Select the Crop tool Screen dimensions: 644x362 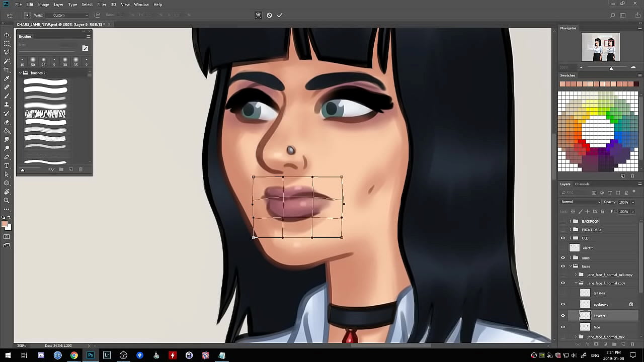click(7, 69)
